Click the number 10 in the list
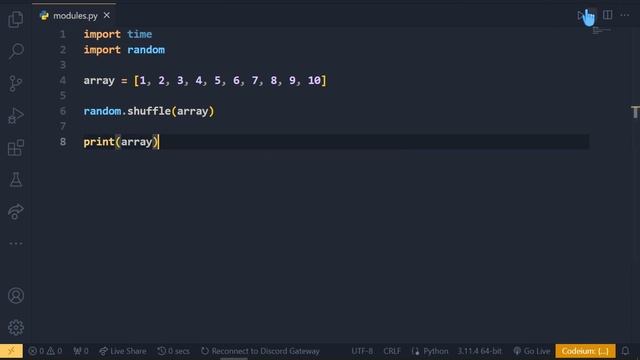Viewport: 640px width, 360px height. click(314, 80)
